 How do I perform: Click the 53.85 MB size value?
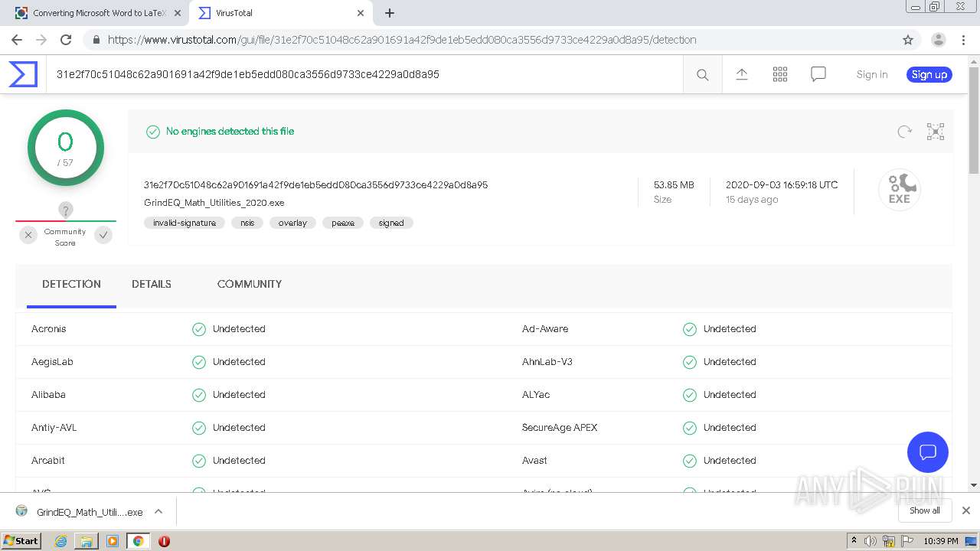[674, 184]
